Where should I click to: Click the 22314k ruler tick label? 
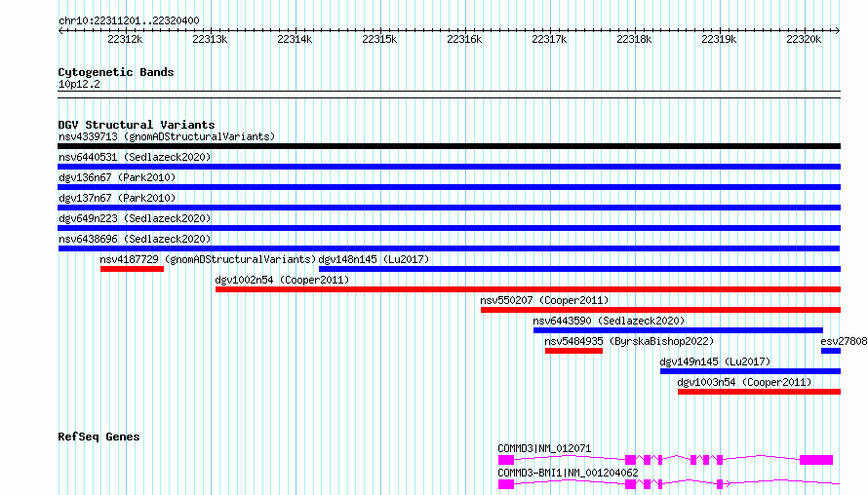[x=295, y=39]
